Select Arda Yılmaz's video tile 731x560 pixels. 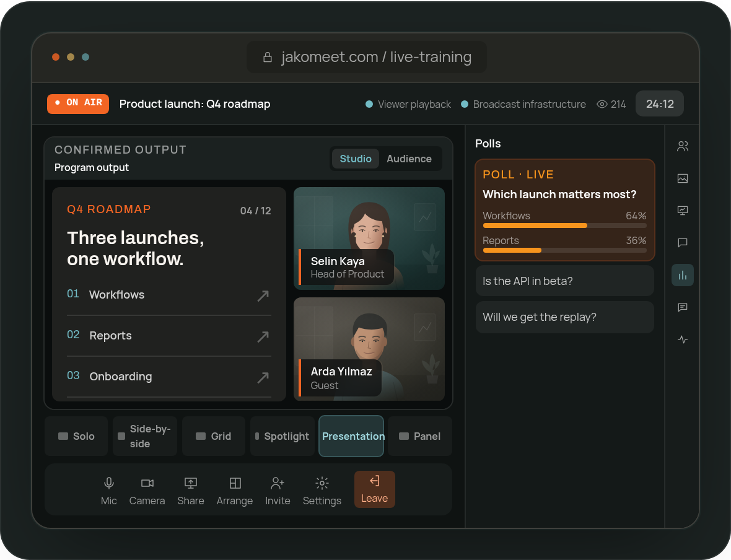point(369,349)
